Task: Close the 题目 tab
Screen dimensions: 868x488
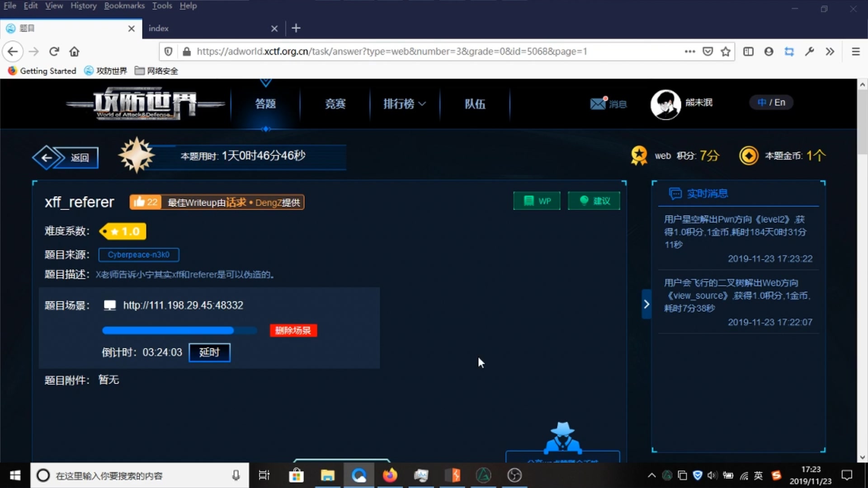Action: coord(132,28)
